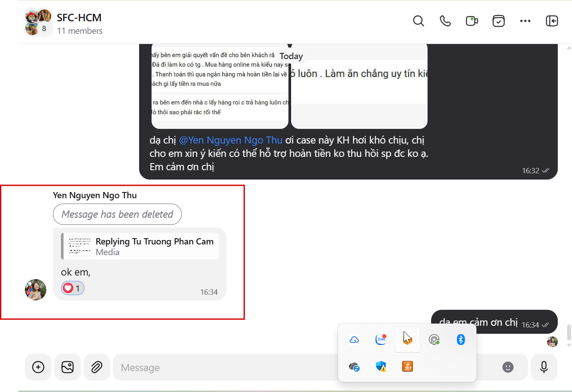Click the Today date label
The image size is (572, 392).
[x=291, y=56]
